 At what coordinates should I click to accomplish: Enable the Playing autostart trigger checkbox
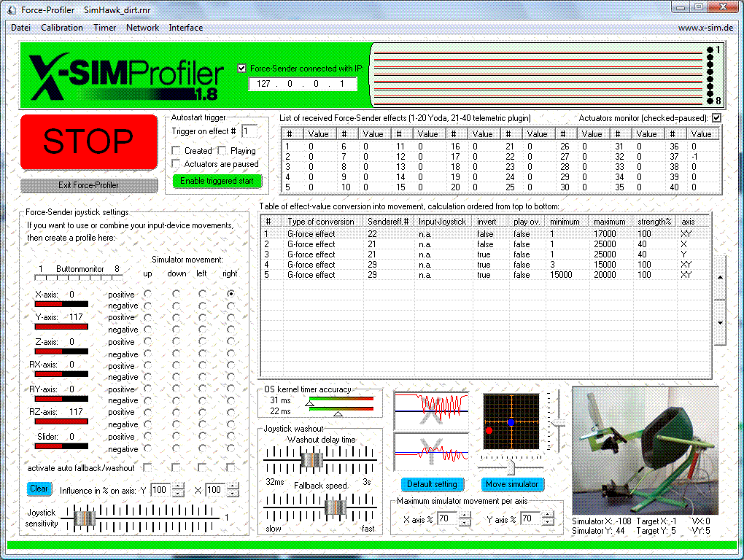coord(222,150)
